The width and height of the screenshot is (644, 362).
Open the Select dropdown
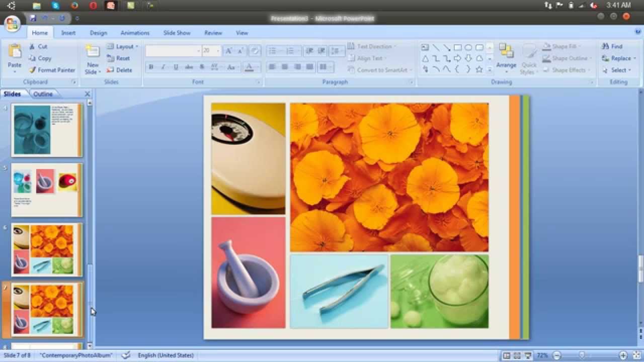(x=616, y=70)
